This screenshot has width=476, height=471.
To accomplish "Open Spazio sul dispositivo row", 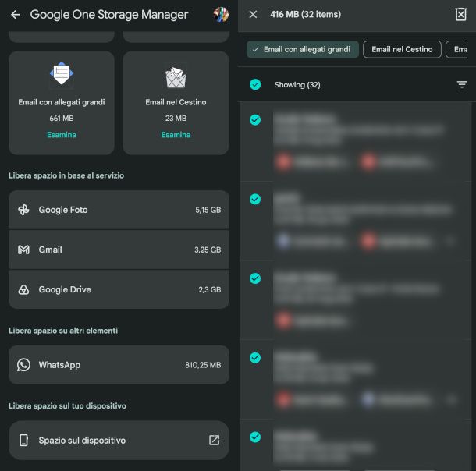I will click(119, 440).
